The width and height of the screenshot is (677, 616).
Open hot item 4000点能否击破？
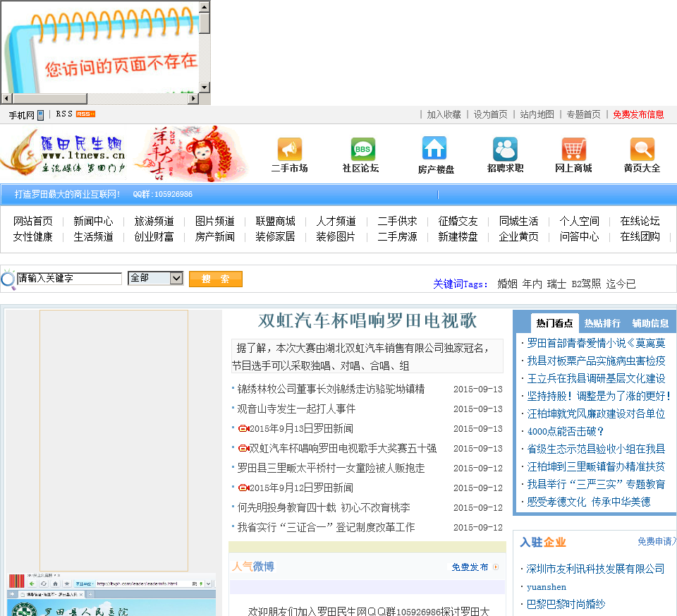tap(565, 431)
